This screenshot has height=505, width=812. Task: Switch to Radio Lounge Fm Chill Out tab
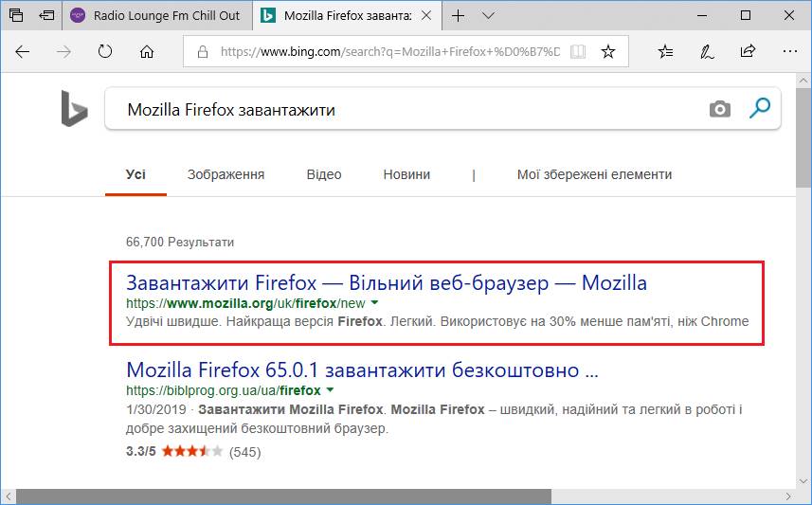(157, 15)
